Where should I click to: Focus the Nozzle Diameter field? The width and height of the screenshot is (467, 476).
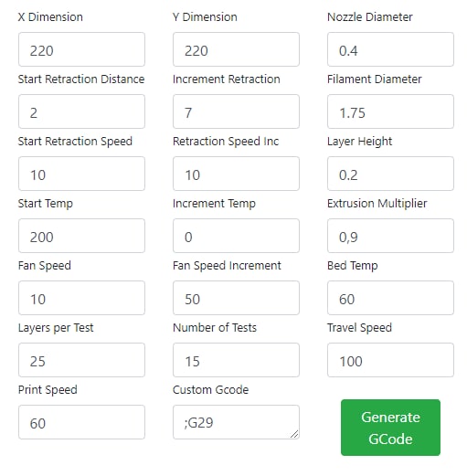pyautogui.click(x=390, y=49)
